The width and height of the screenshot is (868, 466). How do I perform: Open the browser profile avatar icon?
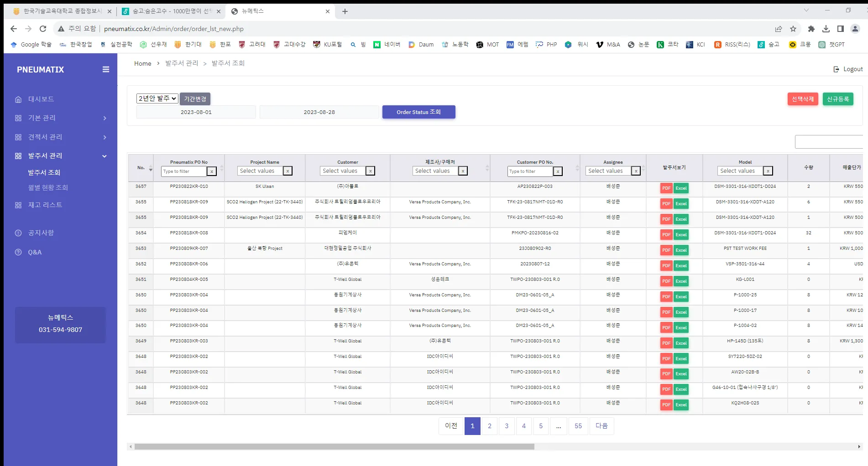coord(855,29)
